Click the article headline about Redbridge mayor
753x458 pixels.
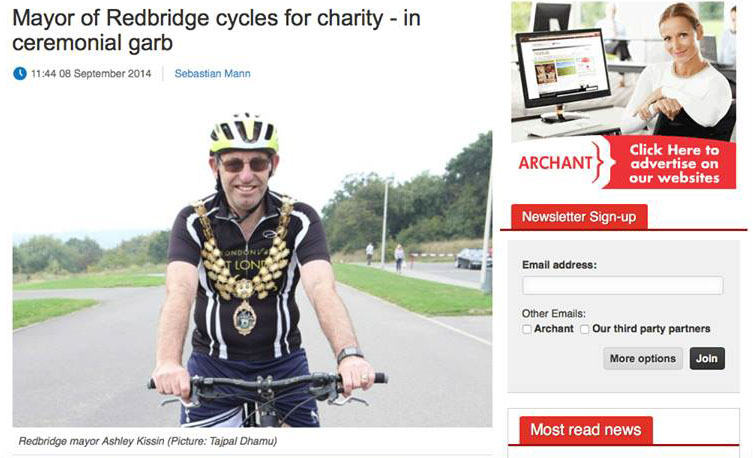point(216,30)
